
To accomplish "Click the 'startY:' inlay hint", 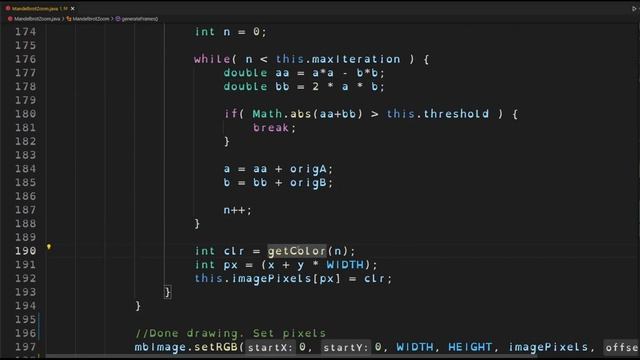I will [x=346, y=347].
